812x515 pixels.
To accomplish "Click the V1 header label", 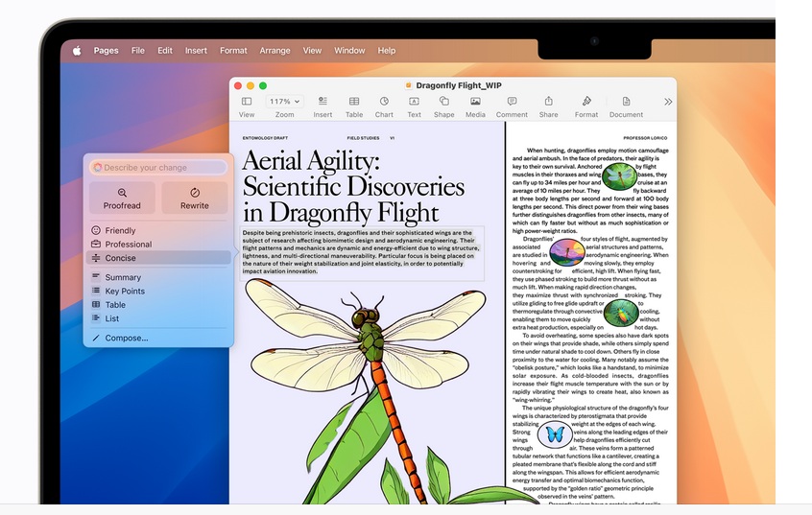I will coord(392,138).
